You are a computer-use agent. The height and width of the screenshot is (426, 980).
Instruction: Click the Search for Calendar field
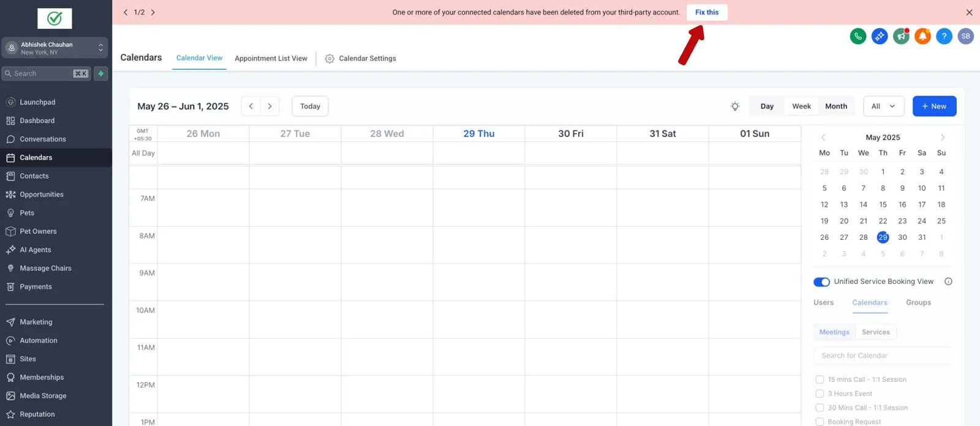point(883,356)
